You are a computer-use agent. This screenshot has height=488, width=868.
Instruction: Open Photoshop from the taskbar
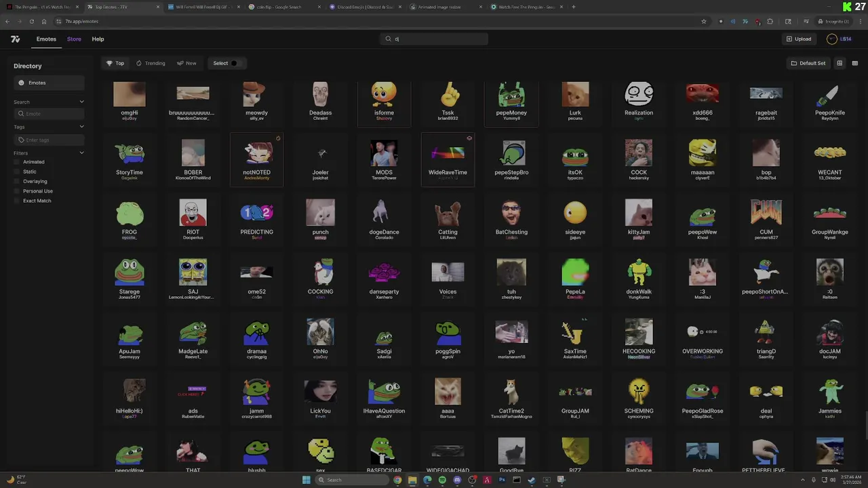(502, 480)
